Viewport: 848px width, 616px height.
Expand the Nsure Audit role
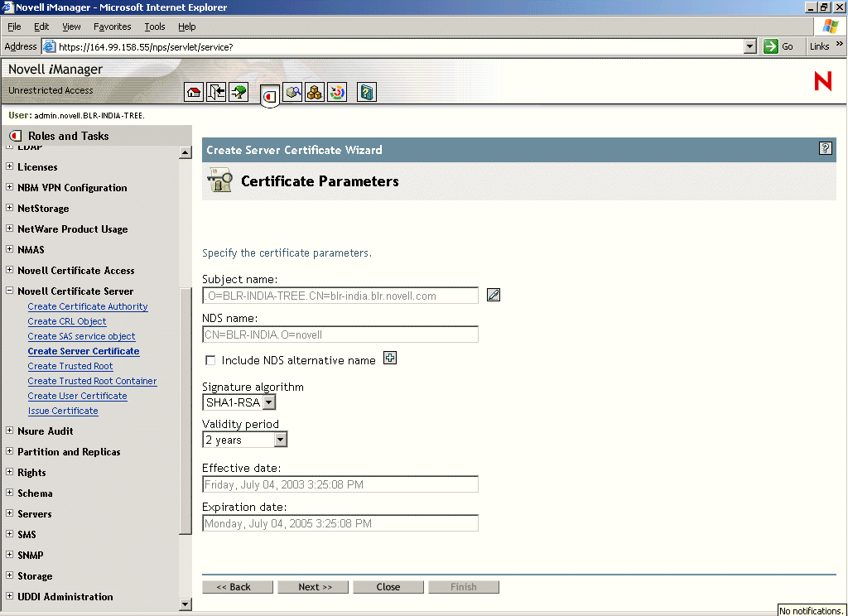click(x=9, y=430)
